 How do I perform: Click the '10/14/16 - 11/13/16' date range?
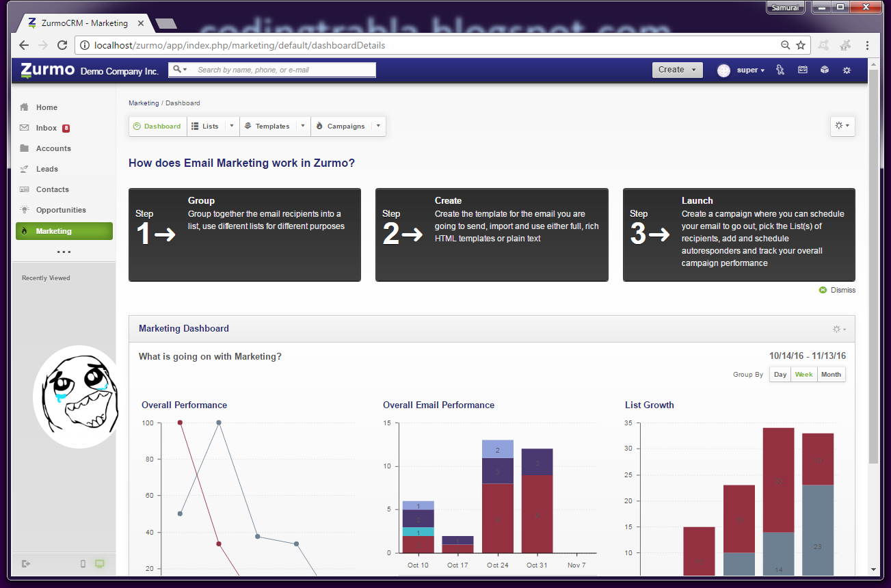coord(808,356)
